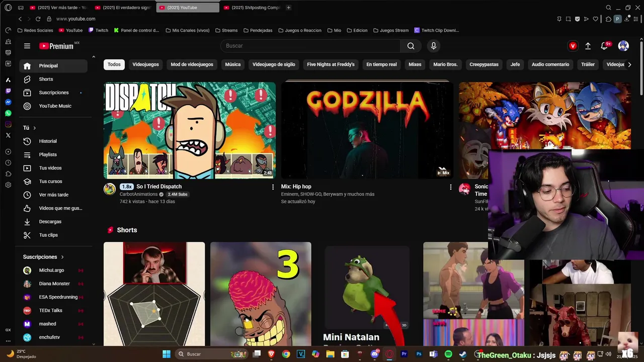This screenshot has height=362, width=644.
Task: Expand the Suscripciones heading chevron
Action: point(62,257)
